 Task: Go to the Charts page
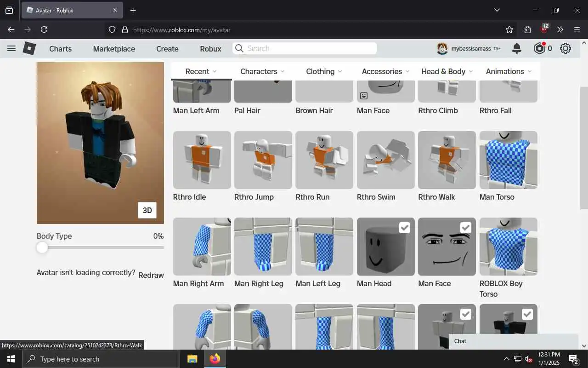(x=60, y=48)
